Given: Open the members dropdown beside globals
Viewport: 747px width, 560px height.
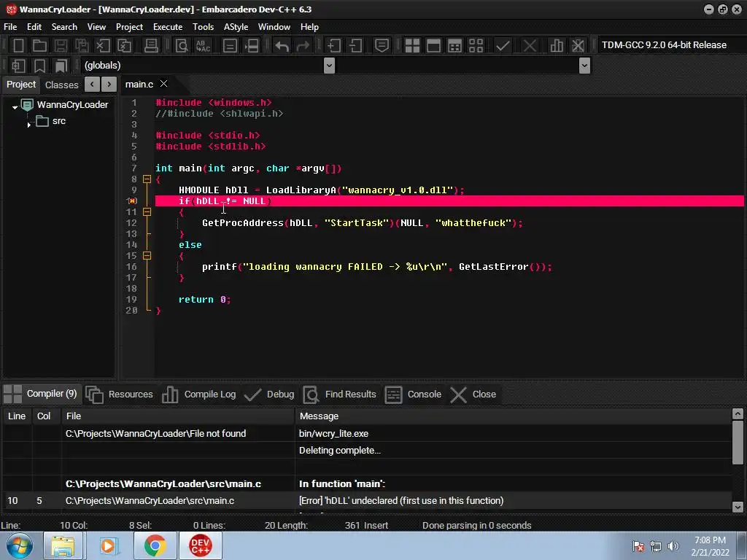Looking at the screenshot, I should 584,65.
